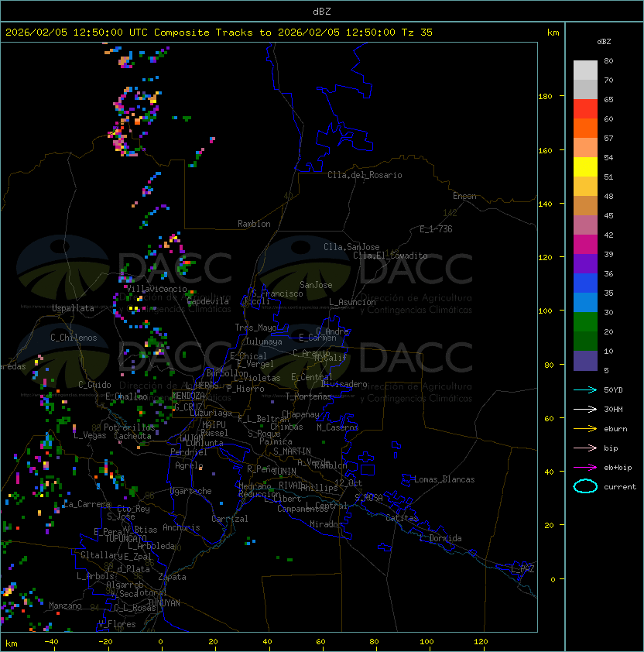Click the 'Tulumaya' label on map
This screenshot has height=652, width=644.
pyautogui.click(x=264, y=341)
